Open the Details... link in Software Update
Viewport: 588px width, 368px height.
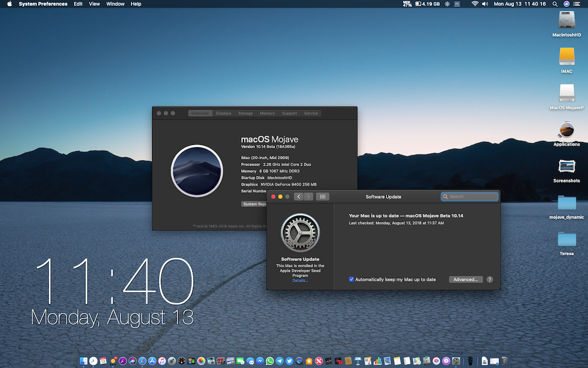(300, 281)
